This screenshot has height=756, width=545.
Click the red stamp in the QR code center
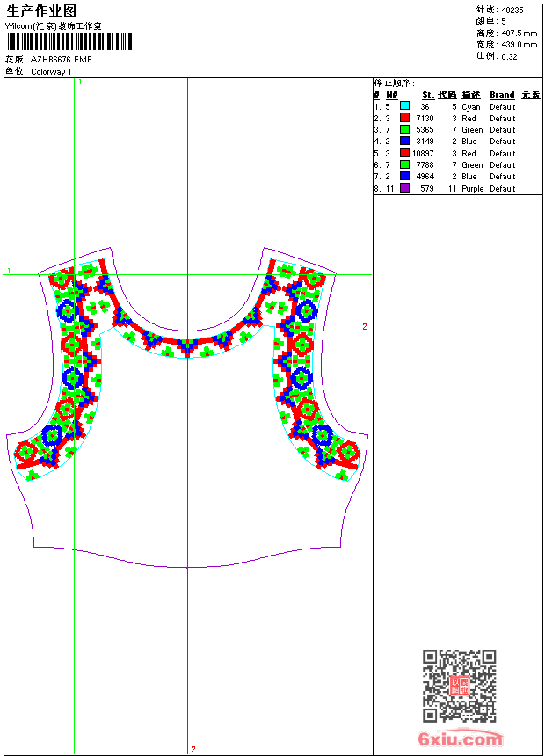click(460, 686)
